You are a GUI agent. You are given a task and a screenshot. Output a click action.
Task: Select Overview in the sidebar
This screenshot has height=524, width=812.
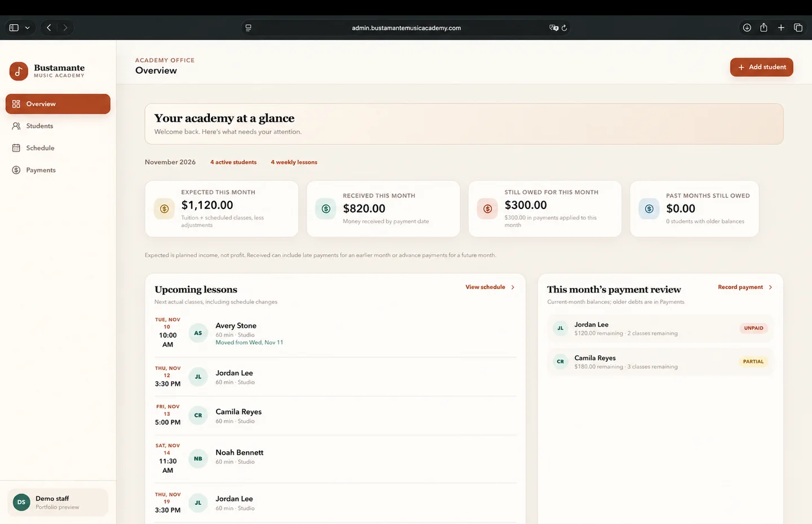[58, 104]
